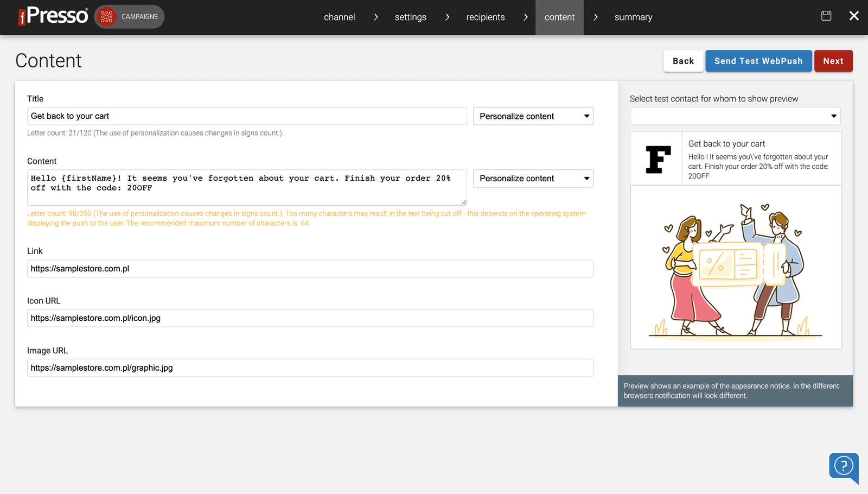The image size is (868, 494).
Task: Open the summary step
Action: (633, 17)
